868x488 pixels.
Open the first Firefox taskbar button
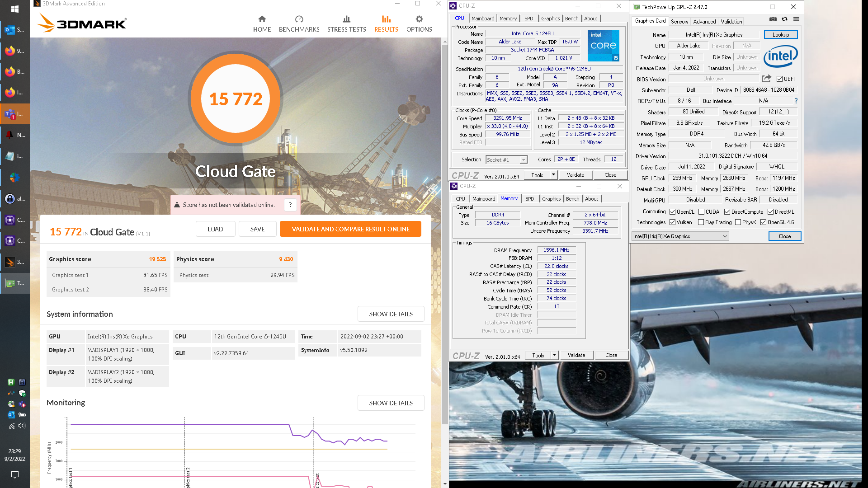tap(14, 51)
